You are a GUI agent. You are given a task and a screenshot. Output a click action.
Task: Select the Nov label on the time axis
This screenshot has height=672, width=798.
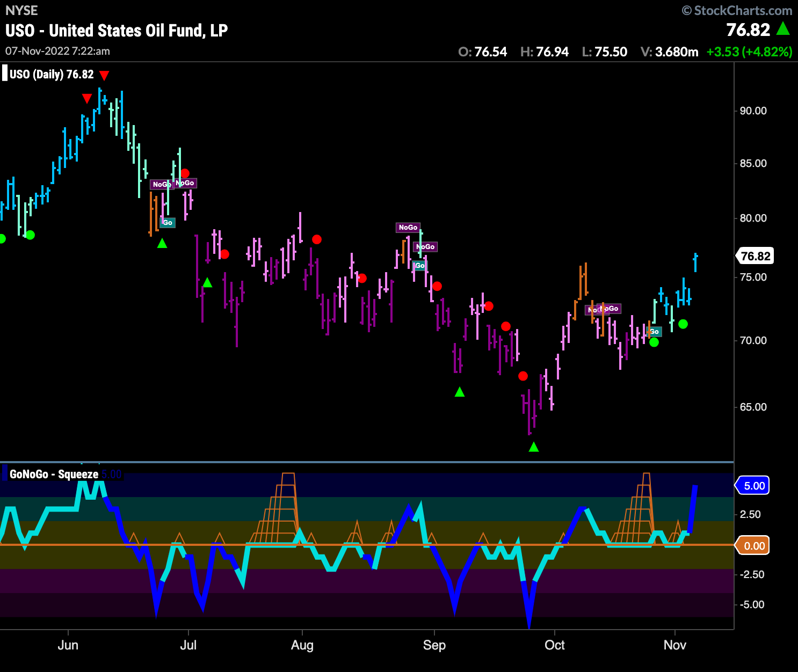[x=675, y=645]
